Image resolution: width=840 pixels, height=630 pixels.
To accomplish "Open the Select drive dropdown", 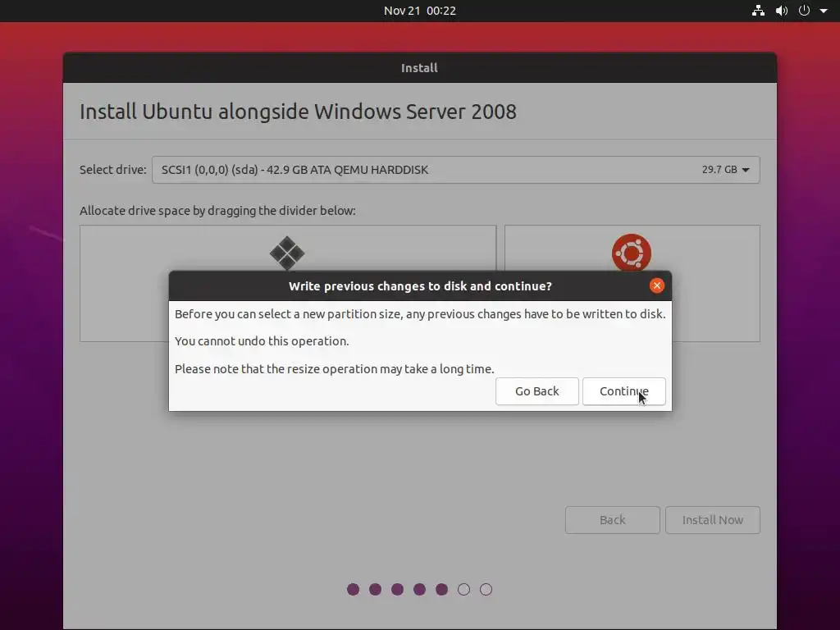I will point(456,170).
